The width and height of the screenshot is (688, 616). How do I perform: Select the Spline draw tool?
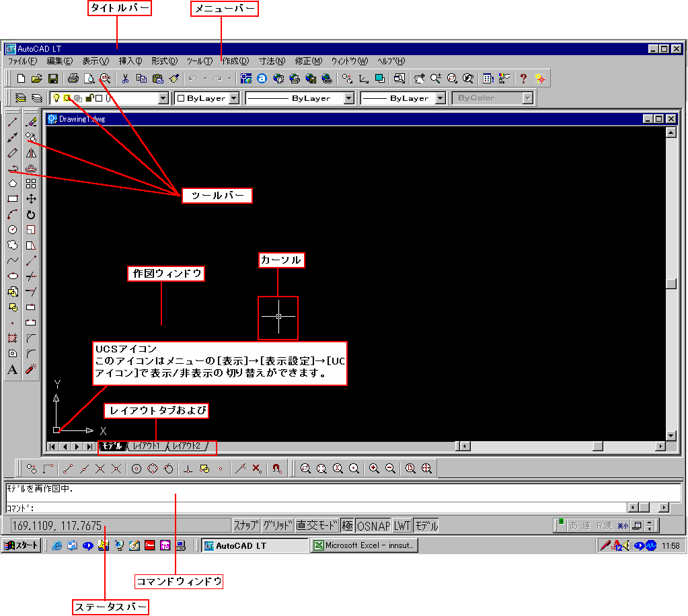point(13,261)
